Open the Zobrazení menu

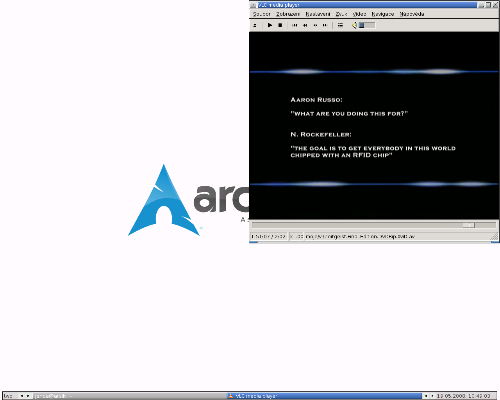(x=288, y=14)
